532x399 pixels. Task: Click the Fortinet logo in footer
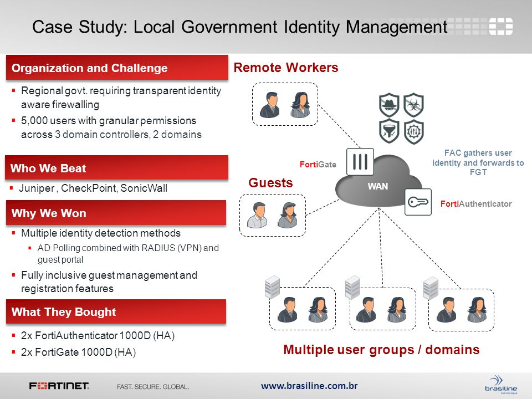pos(59,386)
